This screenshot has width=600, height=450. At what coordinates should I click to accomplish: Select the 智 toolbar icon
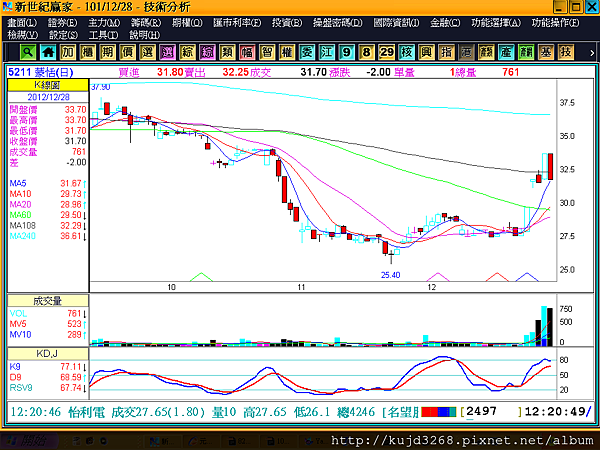coord(267,52)
